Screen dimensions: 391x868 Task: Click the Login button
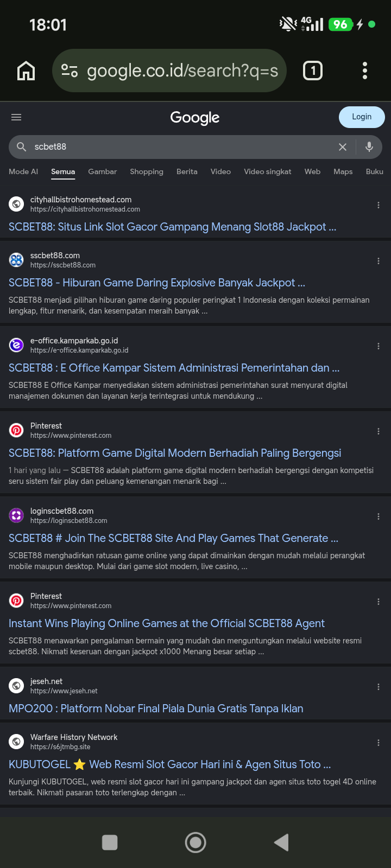pos(362,117)
